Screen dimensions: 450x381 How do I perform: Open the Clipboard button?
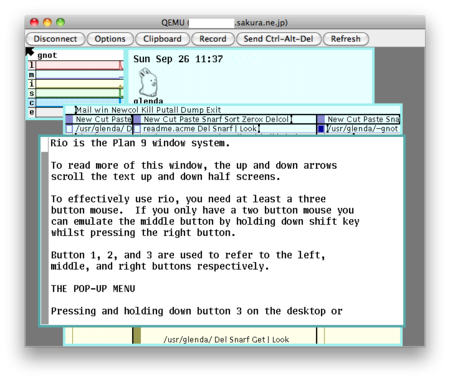coord(162,39)
